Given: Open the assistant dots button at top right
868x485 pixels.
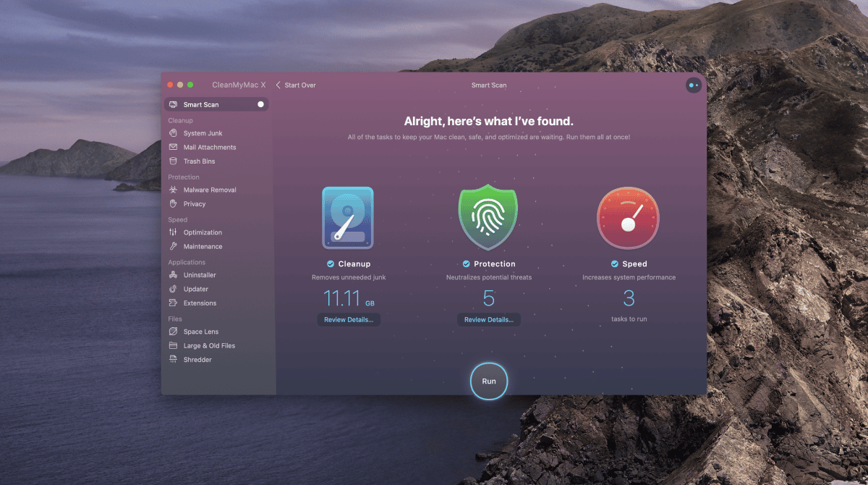Looking at the screenshot, I should tap(694, 85).
